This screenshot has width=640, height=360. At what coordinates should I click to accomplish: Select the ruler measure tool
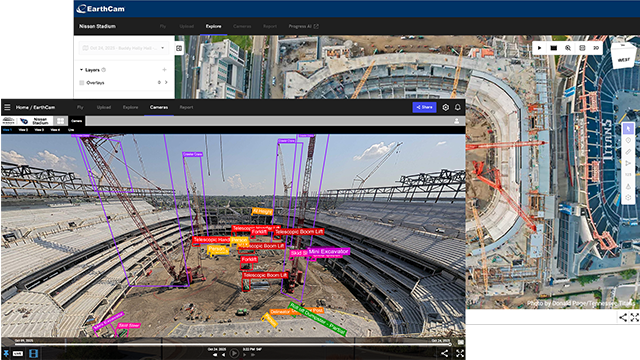(x=628, y=152)
